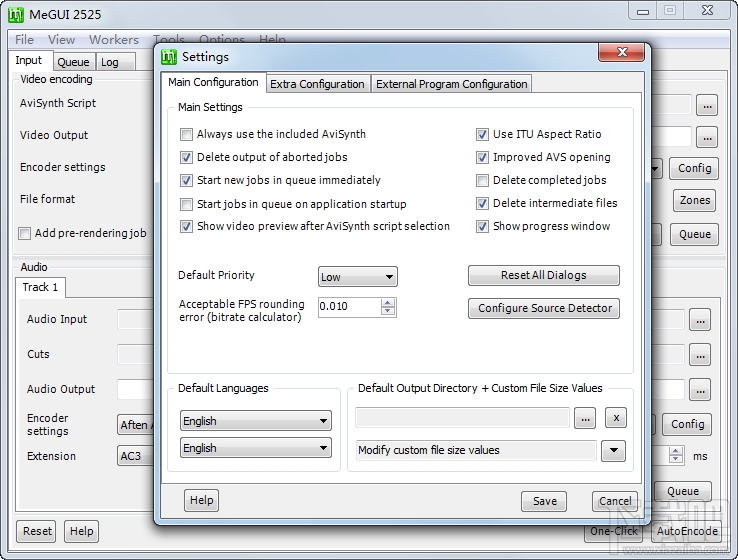Click AutoEncode button

(687, 531)
